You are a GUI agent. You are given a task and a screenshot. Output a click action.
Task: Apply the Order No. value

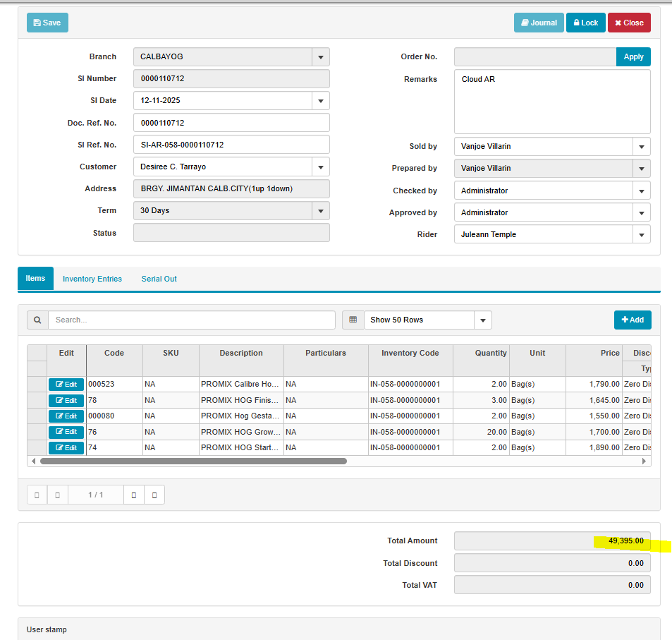click(633, 56)
